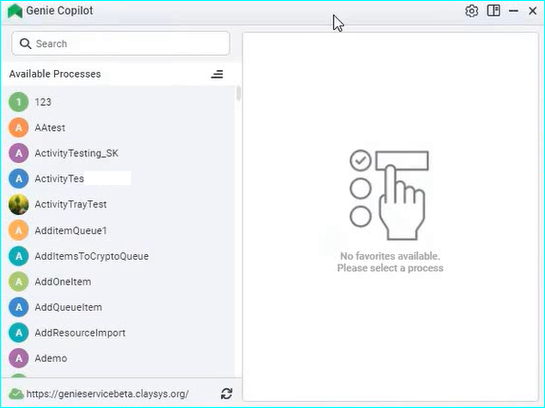Click the magnifier icon in search box
545x408 pixels.
click(x=25, y=43)
